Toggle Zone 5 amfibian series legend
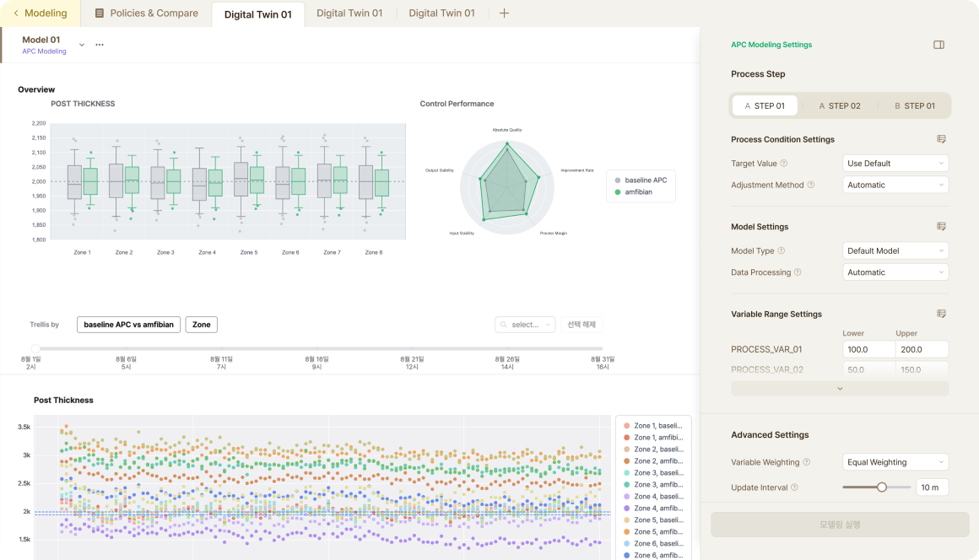 pyautogui.click(x=653, y=532)
